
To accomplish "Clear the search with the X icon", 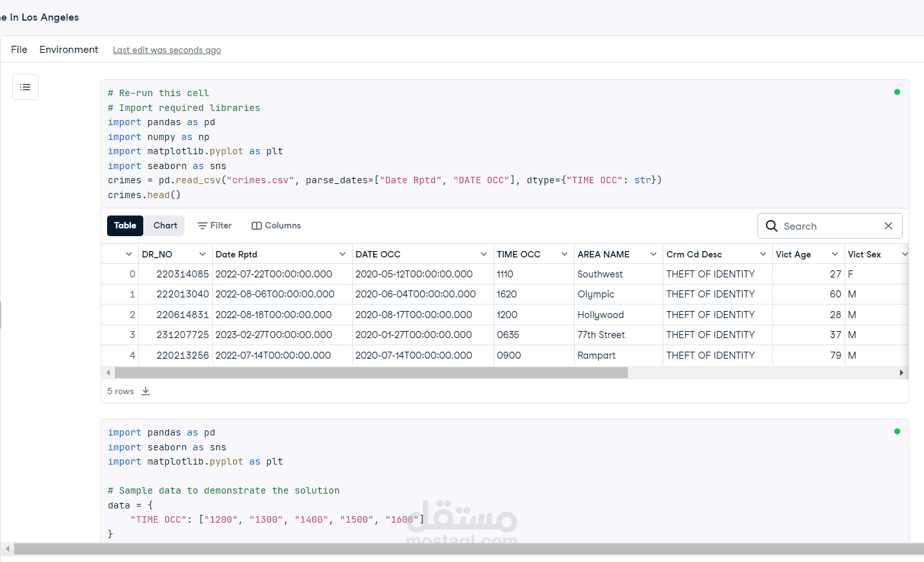I will [x=889, y=226].
